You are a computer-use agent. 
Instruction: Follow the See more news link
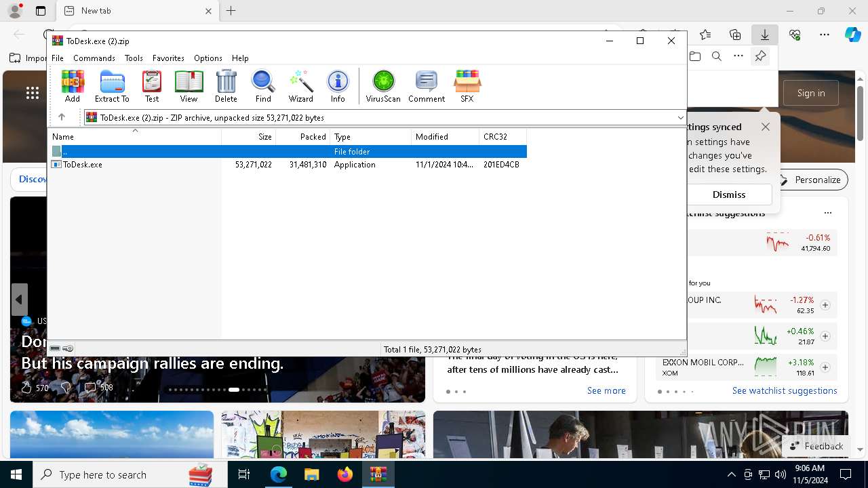606,391
